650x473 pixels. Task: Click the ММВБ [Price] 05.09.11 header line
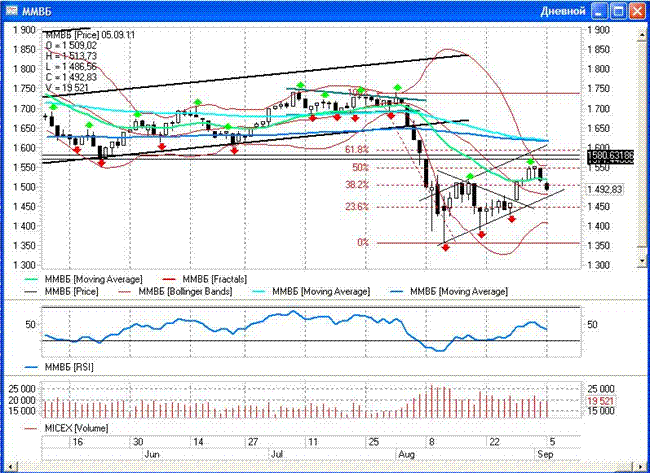90,35
